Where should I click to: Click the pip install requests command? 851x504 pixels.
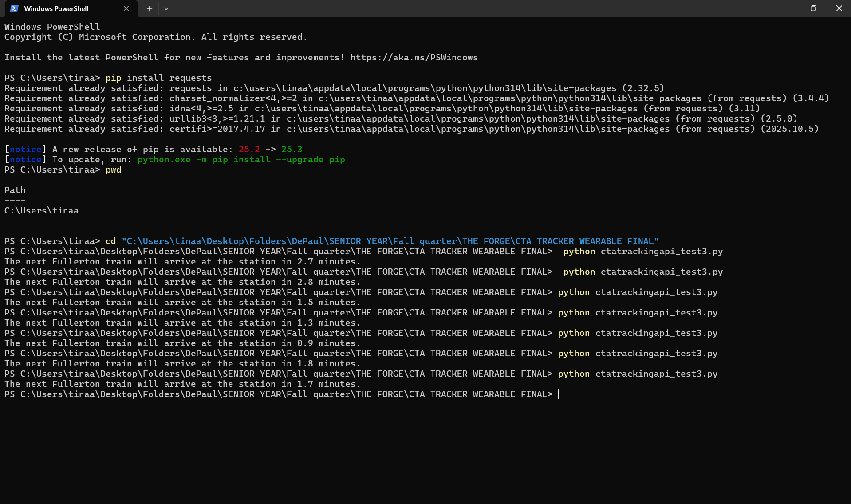158,78
